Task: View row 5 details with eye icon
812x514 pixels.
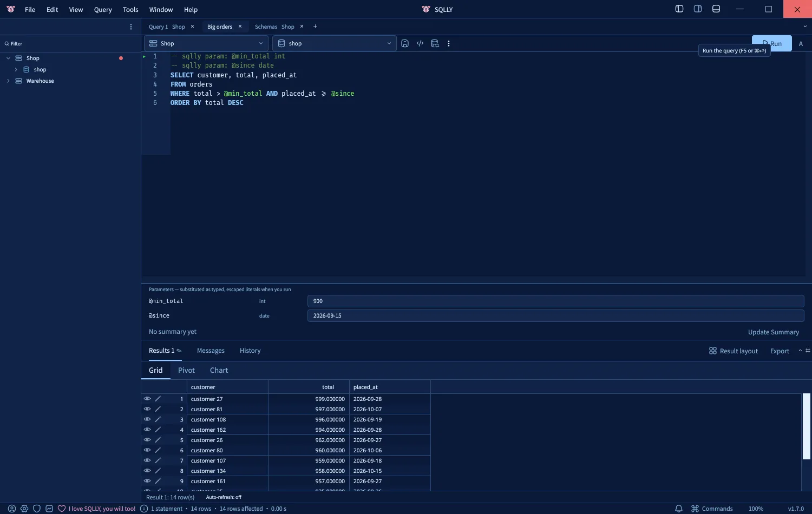Action: pyautogui.click(x=147, y=440)
